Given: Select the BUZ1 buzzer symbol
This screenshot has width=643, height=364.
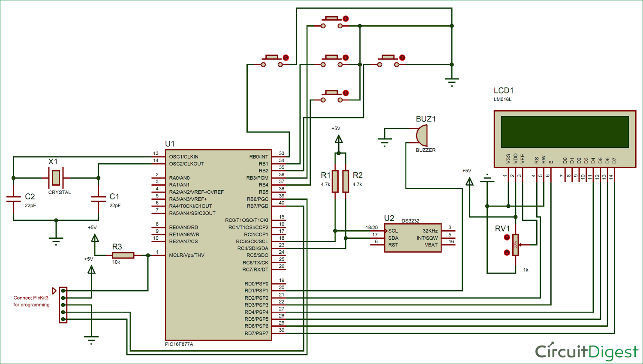Looking at the screenshot, I should tap(422, 135).
